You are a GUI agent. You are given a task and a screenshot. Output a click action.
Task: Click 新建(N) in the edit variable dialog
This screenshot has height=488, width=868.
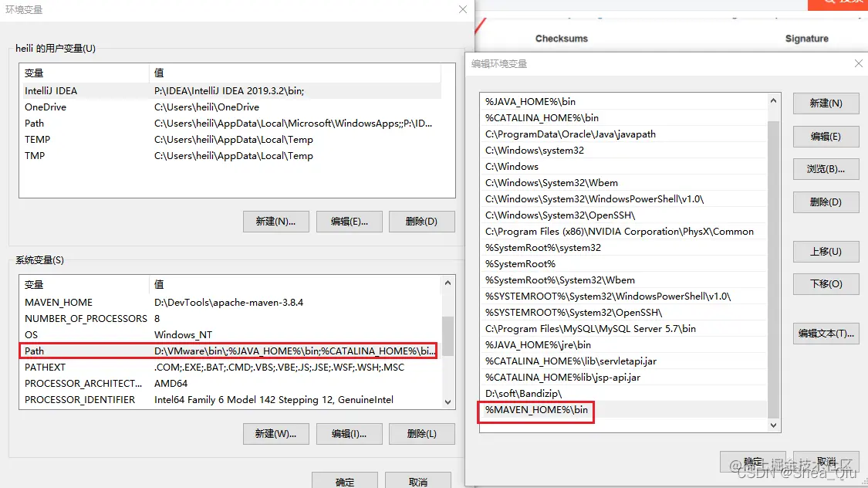click(x=826, y=103)
